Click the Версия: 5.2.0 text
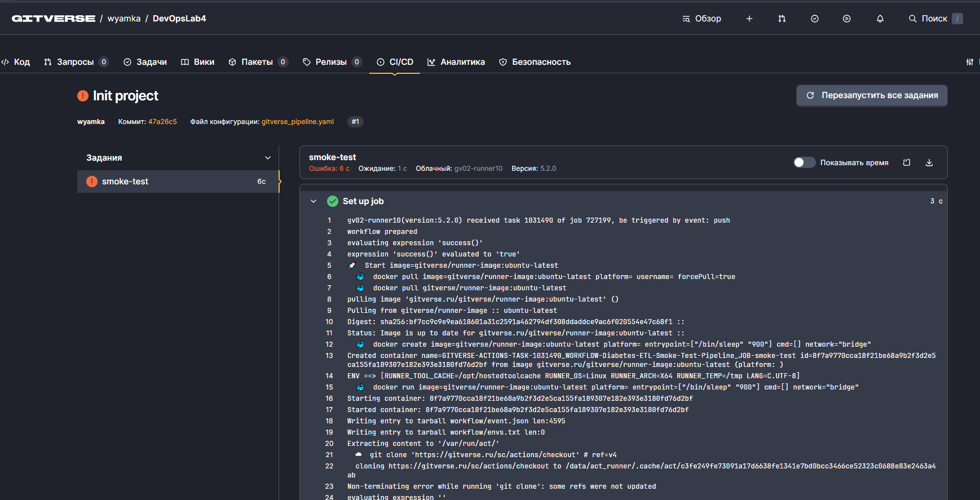 (534, 169)
